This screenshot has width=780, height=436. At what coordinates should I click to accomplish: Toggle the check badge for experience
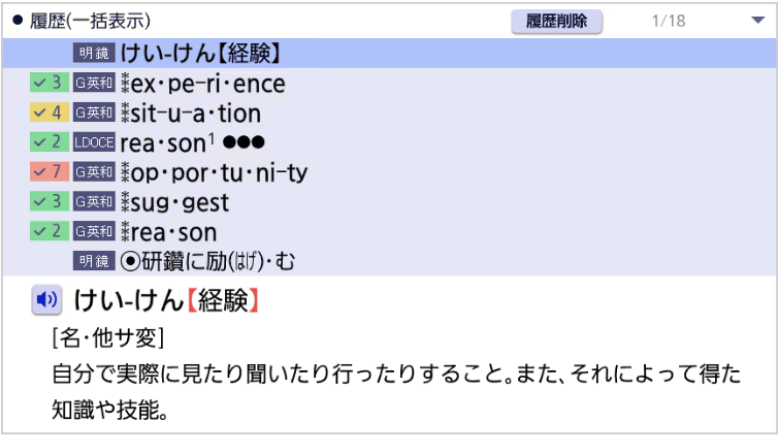(48, 84)
